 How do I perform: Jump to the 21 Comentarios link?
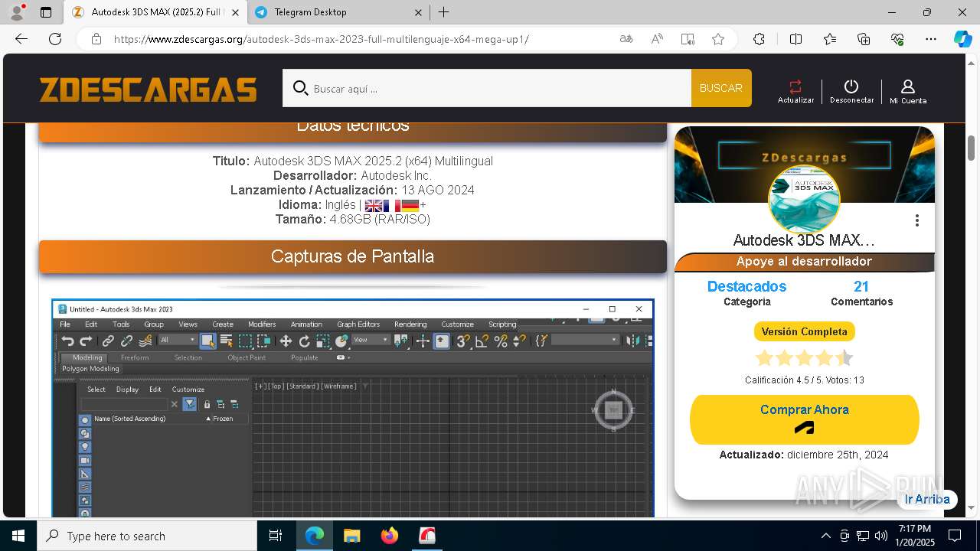(861, 293)
